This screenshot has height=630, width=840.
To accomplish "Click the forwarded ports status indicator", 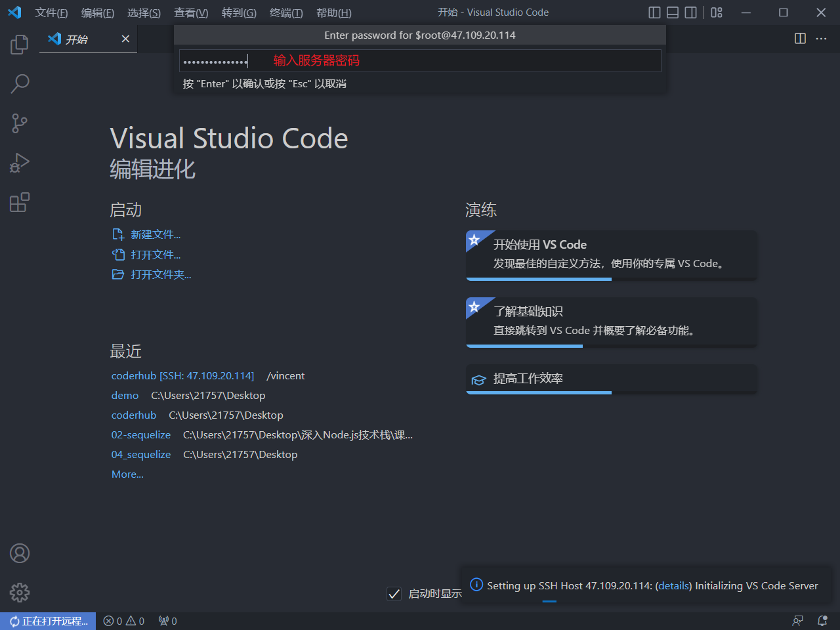I will (x=168, y=621).
